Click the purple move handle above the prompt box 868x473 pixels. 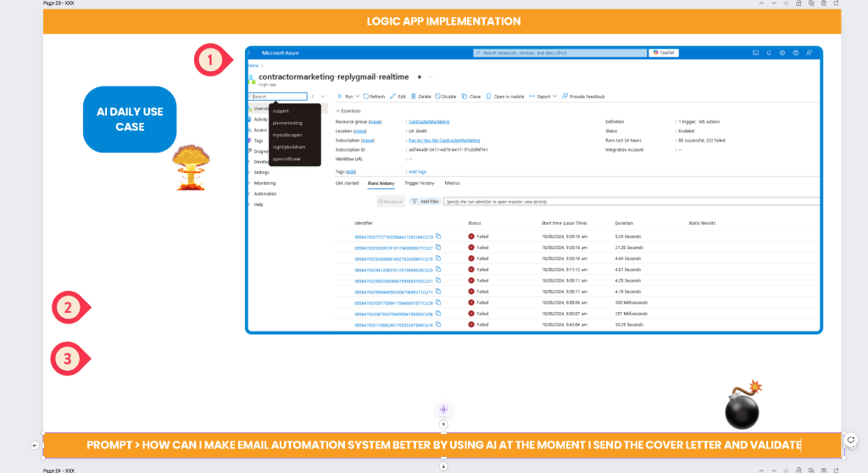tap(443, 409)
